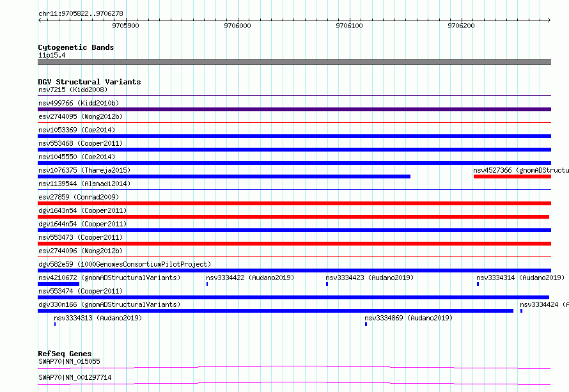Screen dimensions: 569x392
Task: Click the chr11:9705822..9706278 region label
Action: [81, 13]
